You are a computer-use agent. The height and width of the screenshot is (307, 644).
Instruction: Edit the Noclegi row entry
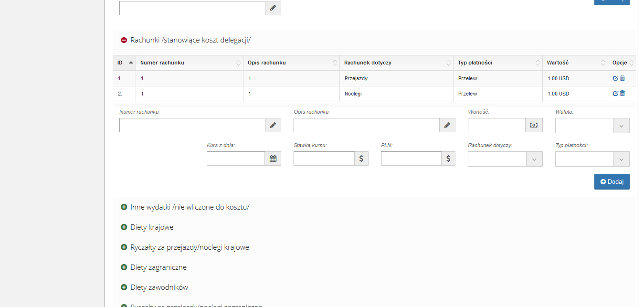tap(615, 94)
